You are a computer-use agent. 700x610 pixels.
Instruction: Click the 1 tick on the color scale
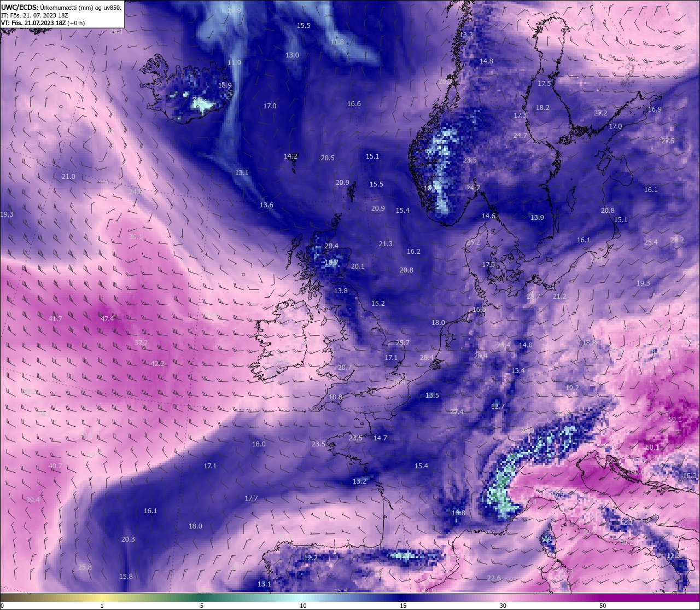(102, 606)
